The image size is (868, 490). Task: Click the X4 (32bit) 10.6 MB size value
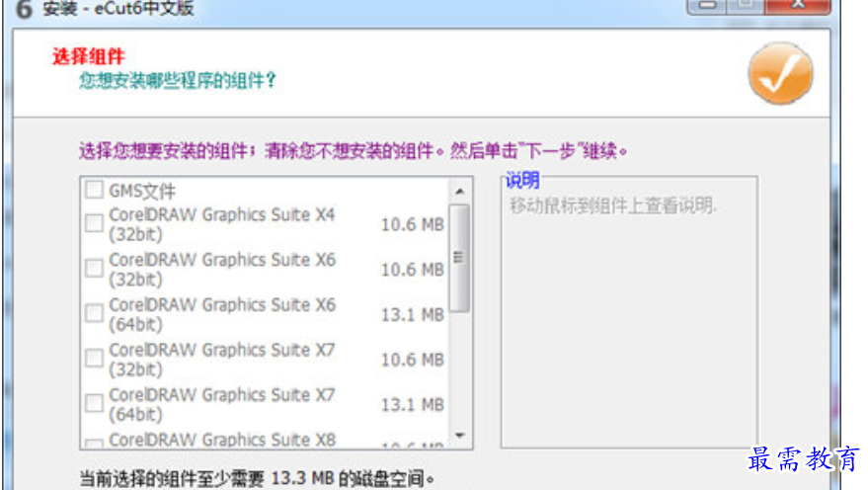[x=413, y=225]
